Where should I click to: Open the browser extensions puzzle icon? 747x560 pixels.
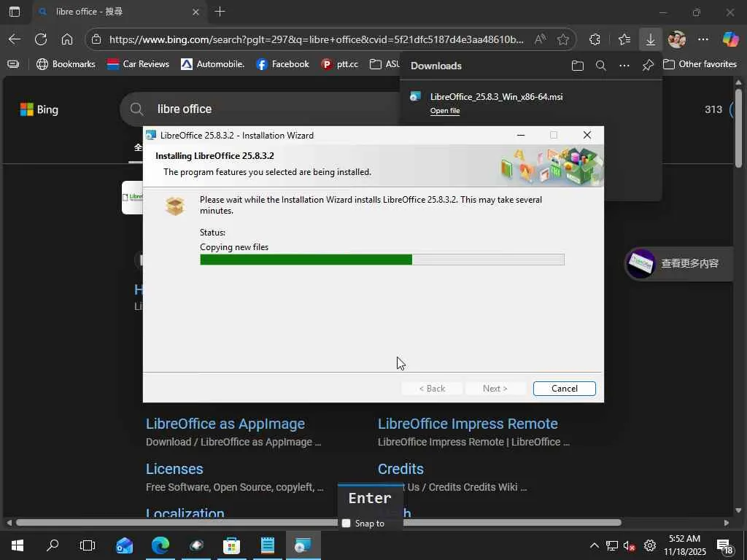(595, 39)
